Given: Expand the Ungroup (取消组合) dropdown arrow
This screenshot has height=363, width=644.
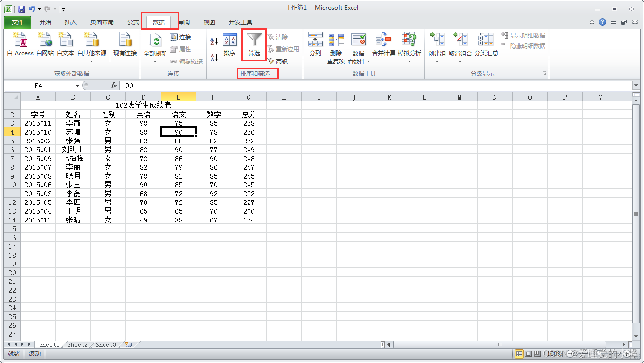Looking at the screenshot, I should pyautogui.click(x=460, y=61).
